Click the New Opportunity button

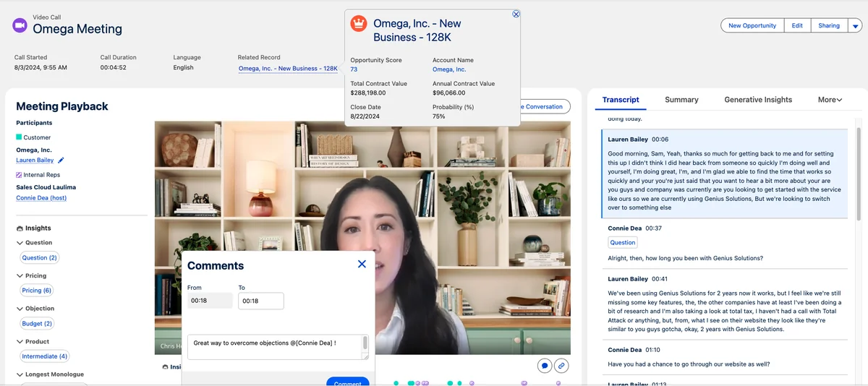(x=752, y=25)
